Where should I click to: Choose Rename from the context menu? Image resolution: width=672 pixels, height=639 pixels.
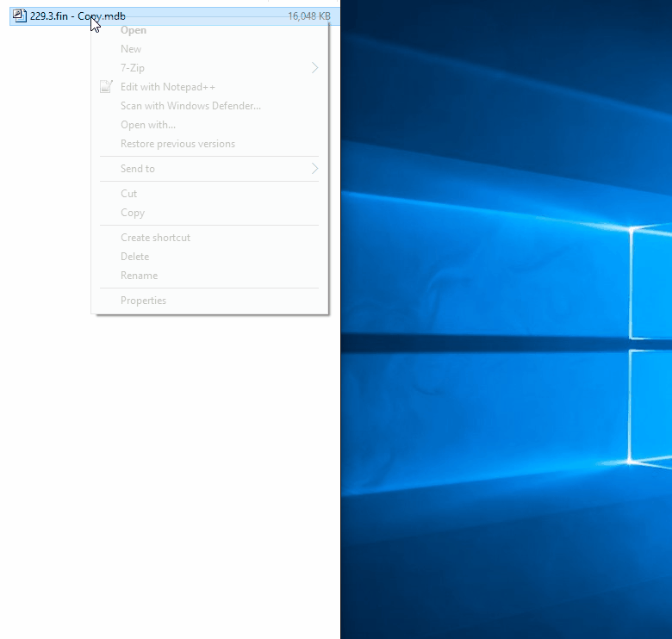coord(139,276)
